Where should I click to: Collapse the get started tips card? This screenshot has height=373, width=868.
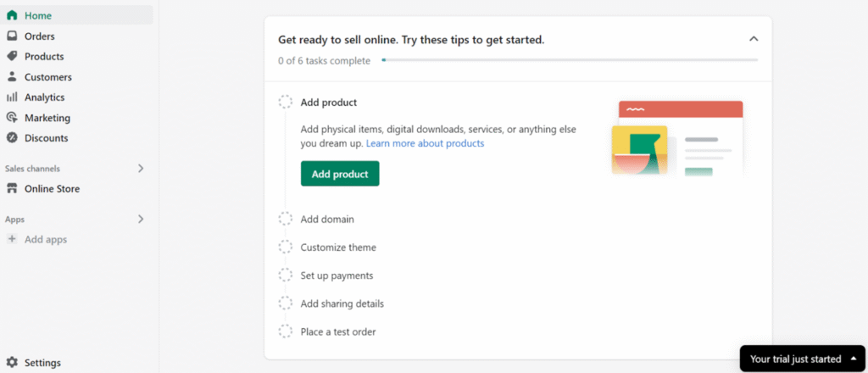click(754, 39)
